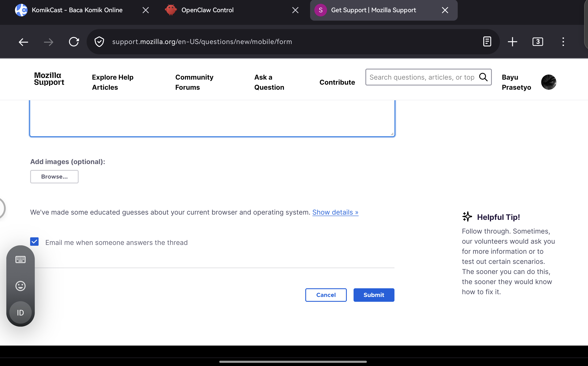Uncheck Email me when someone answers

[34, 242]
